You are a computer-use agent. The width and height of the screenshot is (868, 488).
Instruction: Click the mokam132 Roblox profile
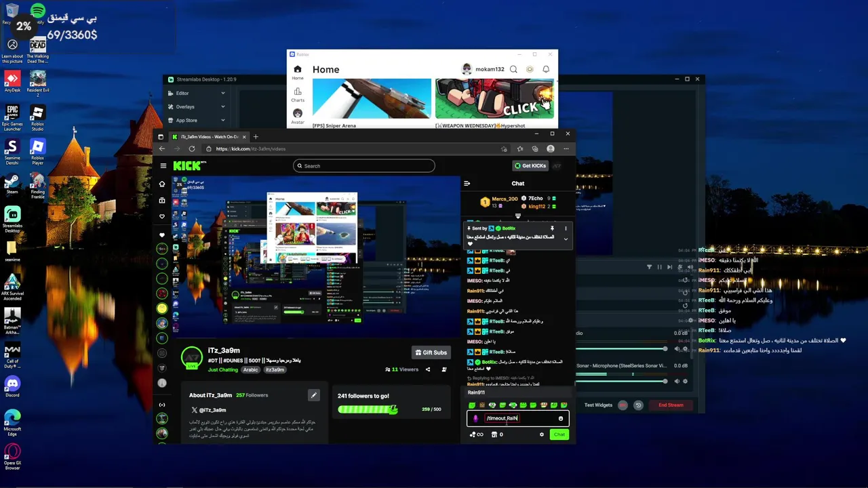coord(483,69)
